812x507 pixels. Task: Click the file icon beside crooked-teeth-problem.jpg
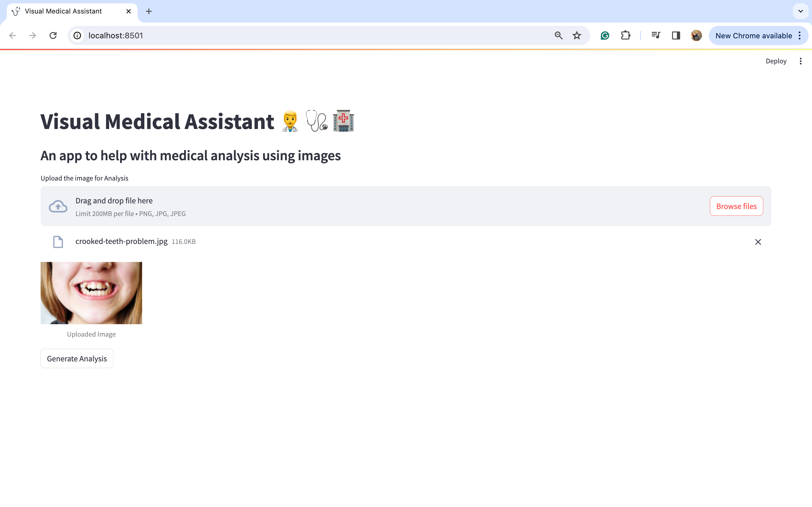(x=58, y=241)
